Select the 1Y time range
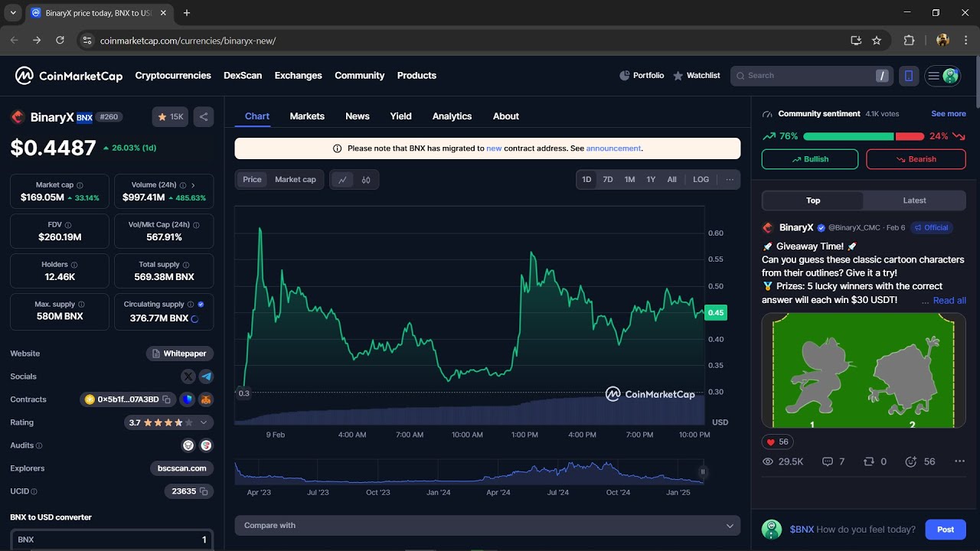Screen dimensions: 980x551 651,180
